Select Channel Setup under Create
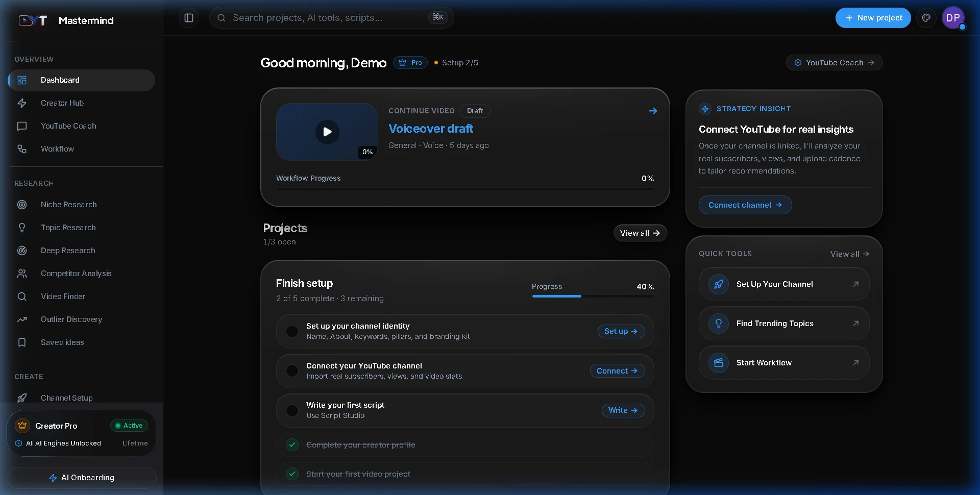980x495 pixels. tap(82, 398)
